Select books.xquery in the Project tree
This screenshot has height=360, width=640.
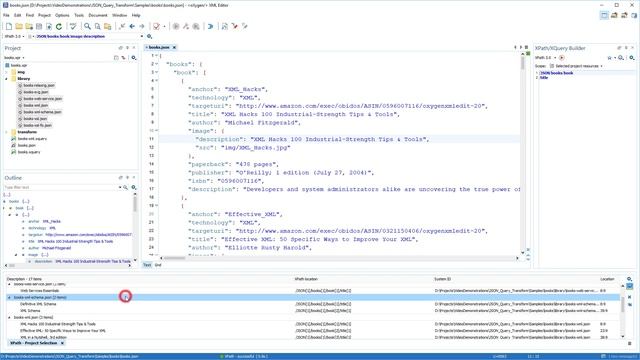(x=29, y=152)
